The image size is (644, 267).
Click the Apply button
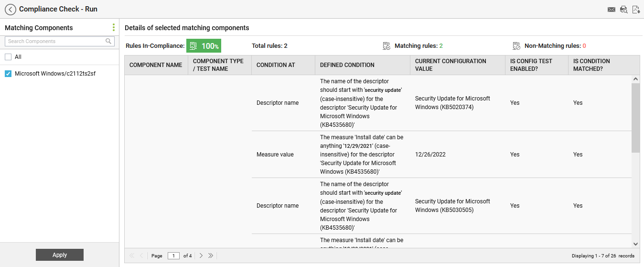[x=60, y=255]
